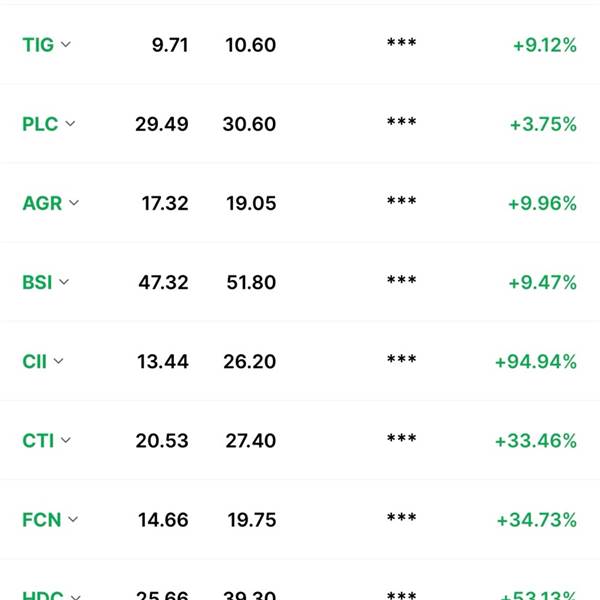Image resolution: width=600 pixels, height=600 pixels.
Task: Open the AGR ticker symbol
Action: tap(42, 203)
